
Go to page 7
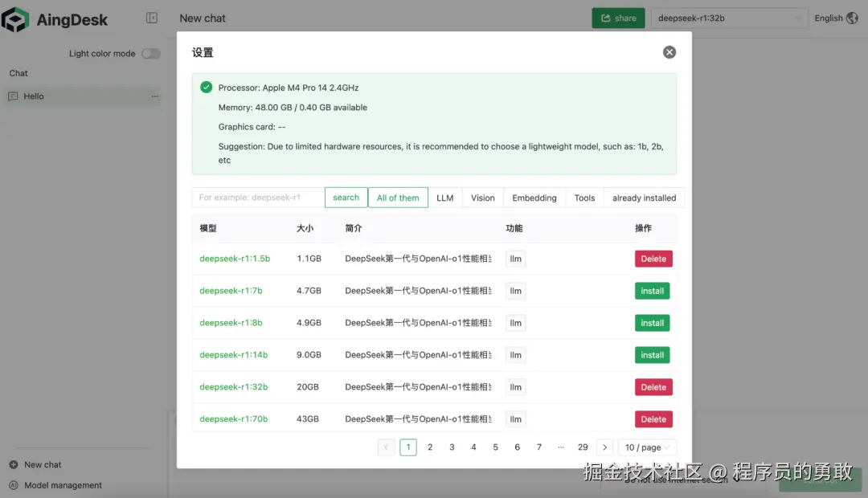click(539, 447)
